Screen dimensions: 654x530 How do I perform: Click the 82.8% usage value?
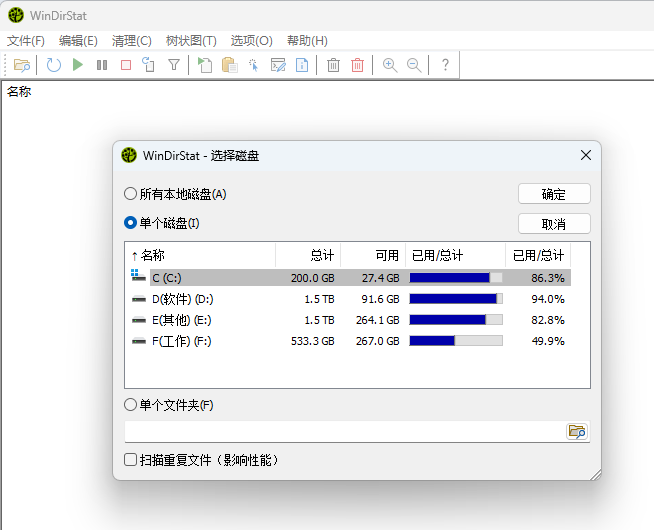(548, 320)
